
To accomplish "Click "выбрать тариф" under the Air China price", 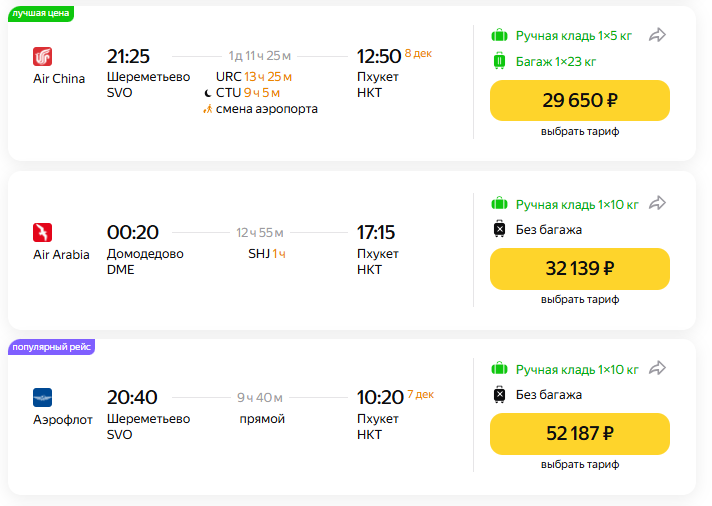I will pos(580,132).
